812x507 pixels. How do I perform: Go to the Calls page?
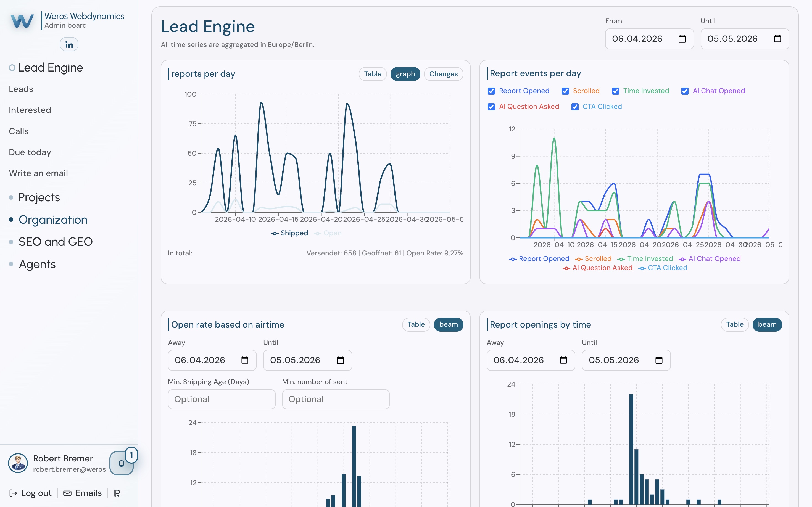[x=19, y=131]
